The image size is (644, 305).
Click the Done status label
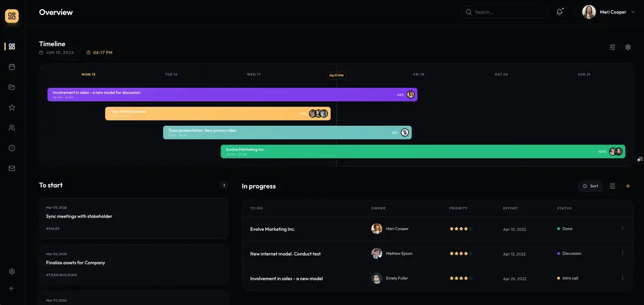tap(567, 229)
